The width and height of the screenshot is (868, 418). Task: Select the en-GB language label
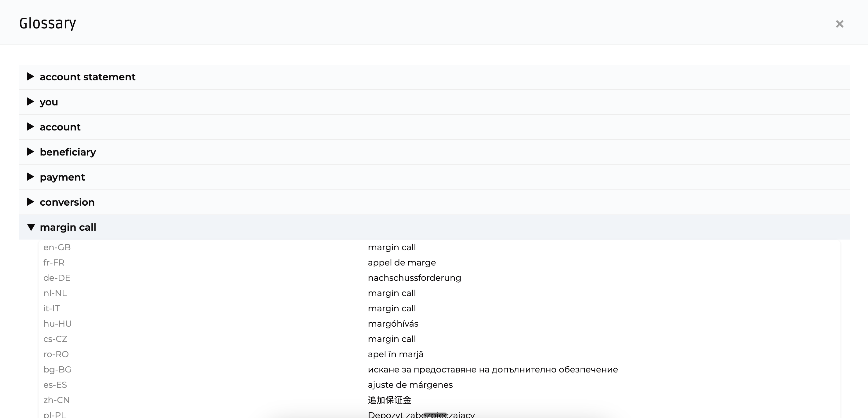(57, 247)
